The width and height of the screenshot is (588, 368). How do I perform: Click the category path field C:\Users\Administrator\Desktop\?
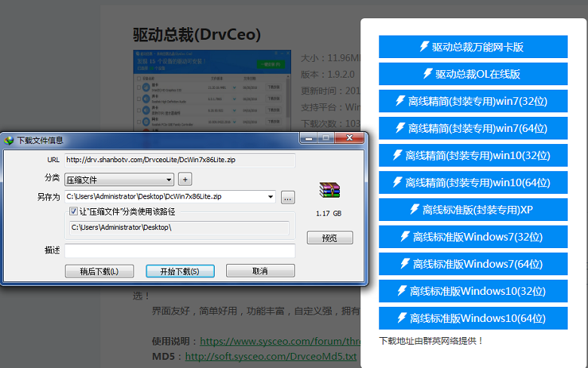[x=179, y=228]
